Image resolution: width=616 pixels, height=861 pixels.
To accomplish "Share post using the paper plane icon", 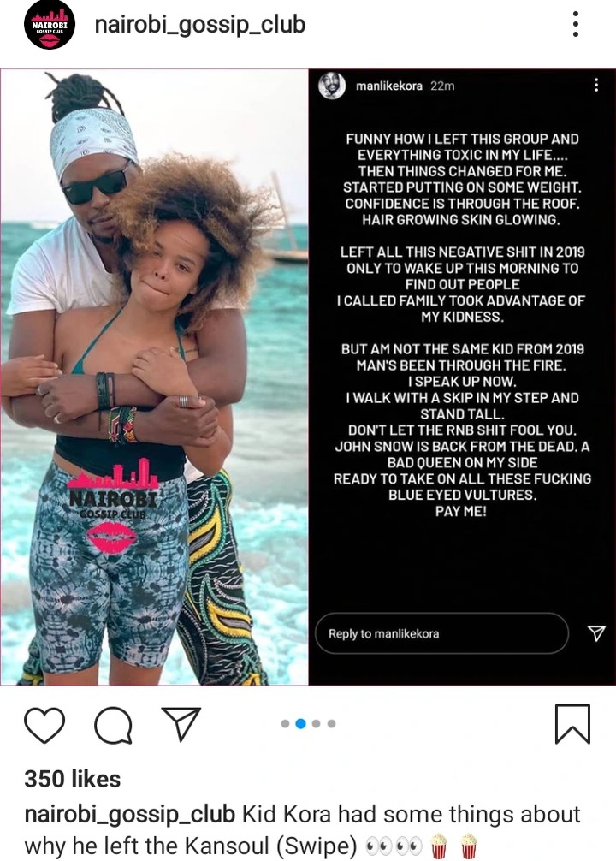I will click(x=181, y=724).
